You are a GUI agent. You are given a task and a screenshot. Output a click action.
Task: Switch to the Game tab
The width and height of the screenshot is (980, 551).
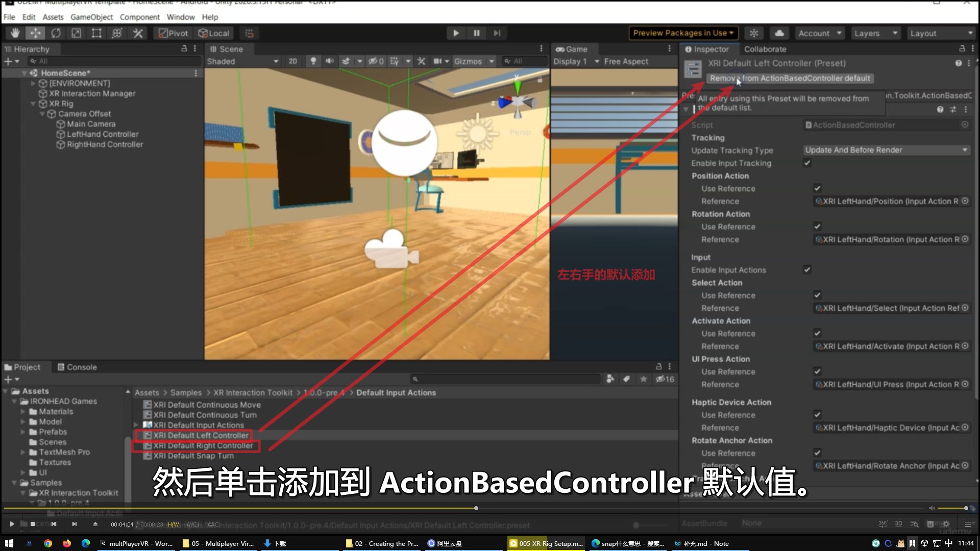click(572, 49)
